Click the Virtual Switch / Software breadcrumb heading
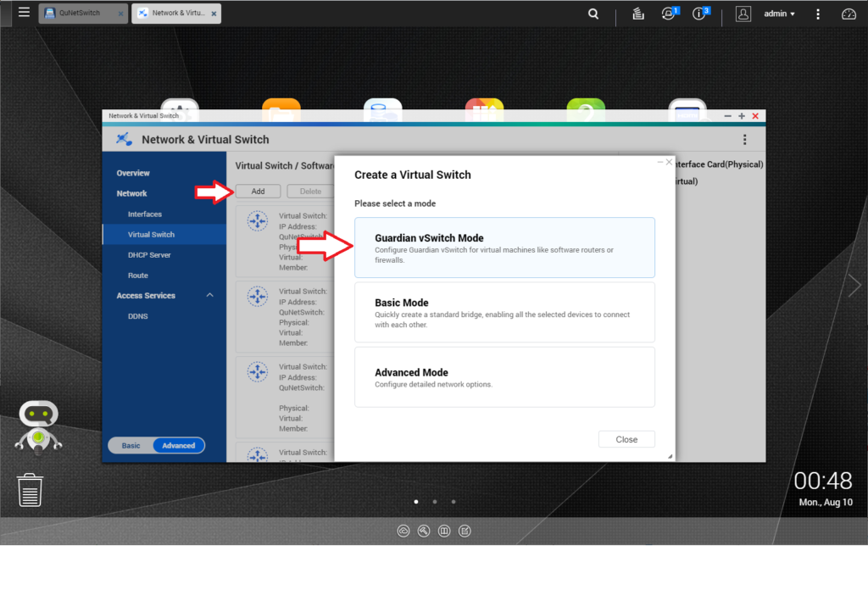This screenshot has width=868, height=590. pyautogui.click(x=285, y=166)
